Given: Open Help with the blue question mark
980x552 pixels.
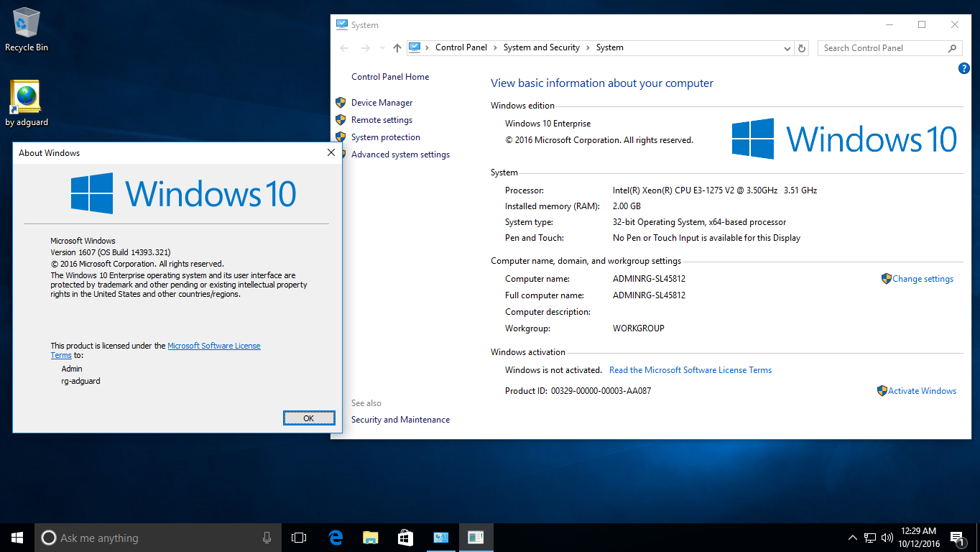Looking at the screenshot, I should (x=964, y=68).
